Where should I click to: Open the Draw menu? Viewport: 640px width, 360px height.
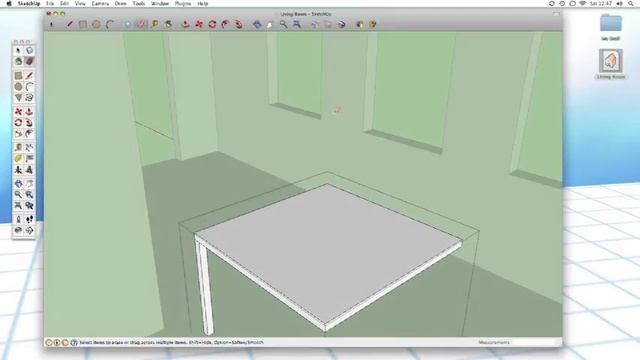(x=120, y=4)
